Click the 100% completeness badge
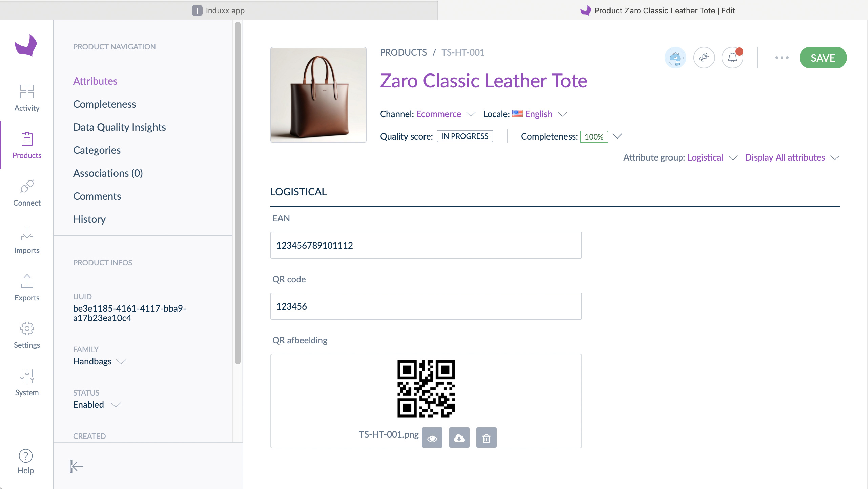 point(594,136)
